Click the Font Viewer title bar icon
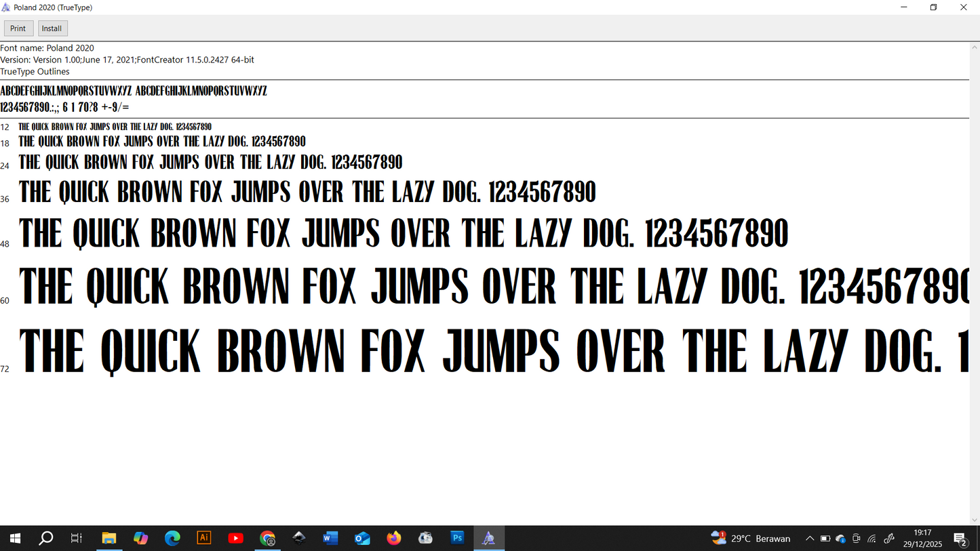This screenshot has height=551, width=980. coord(7,7)
